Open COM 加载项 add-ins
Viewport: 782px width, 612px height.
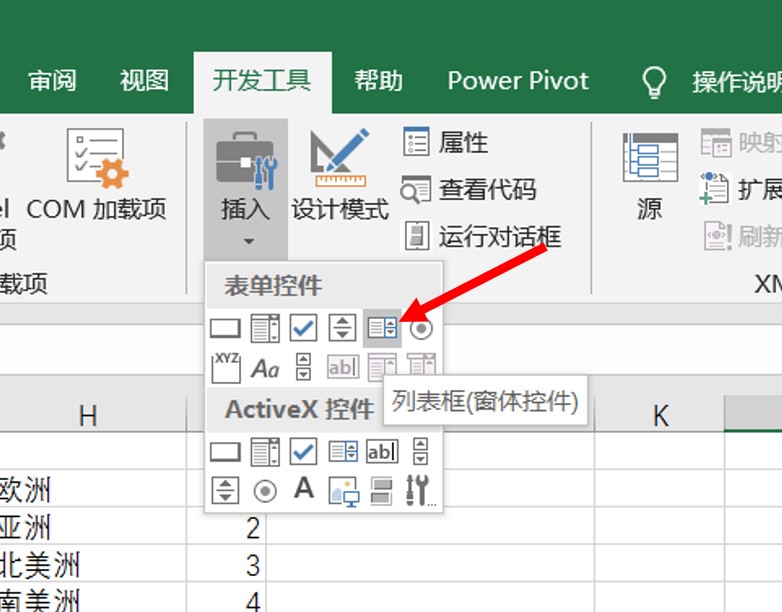coord(96,175)
